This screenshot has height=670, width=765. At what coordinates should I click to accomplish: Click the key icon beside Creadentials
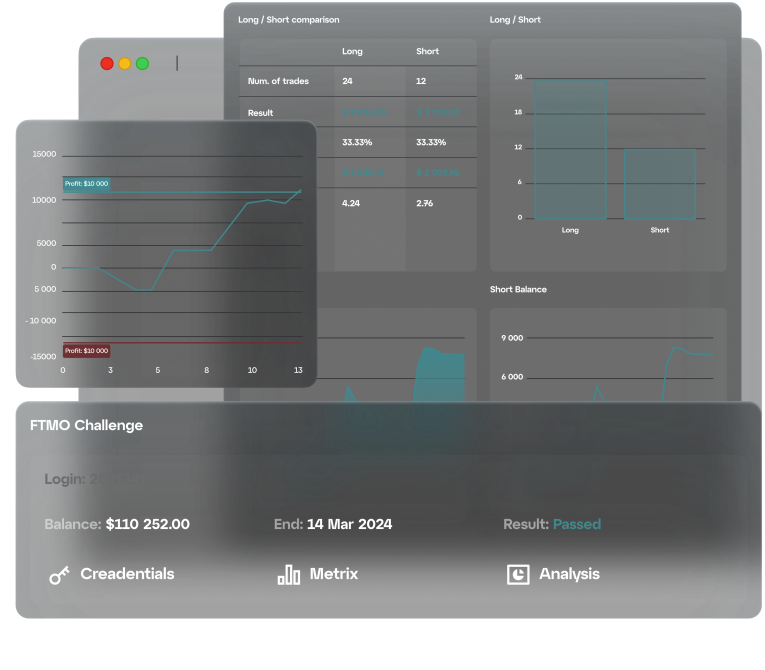(x=59, y=575)
